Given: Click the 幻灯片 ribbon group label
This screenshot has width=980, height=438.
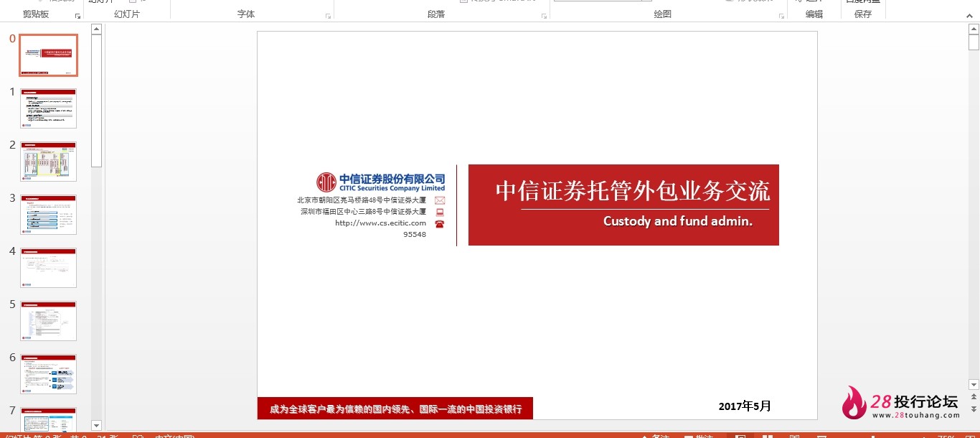Looking at the screenshot, I should point(126,14).
